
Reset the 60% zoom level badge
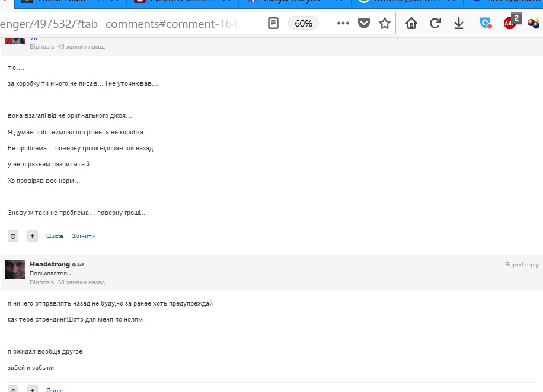304,24
